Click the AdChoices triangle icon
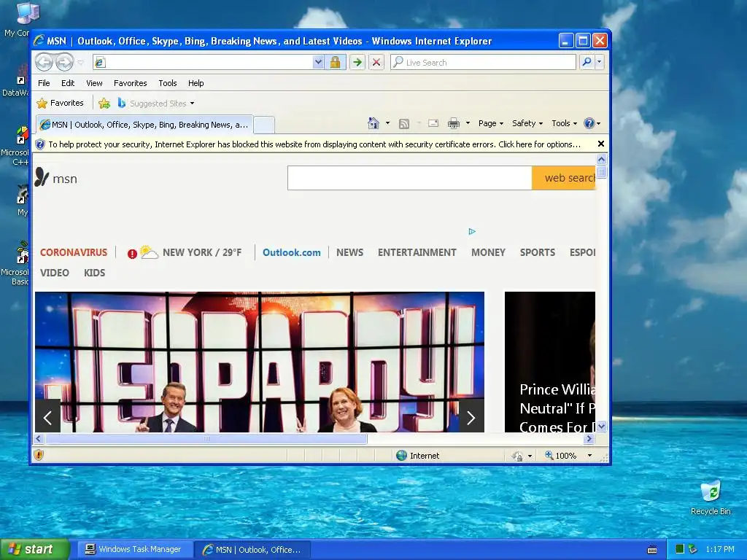 click(472, 231)
